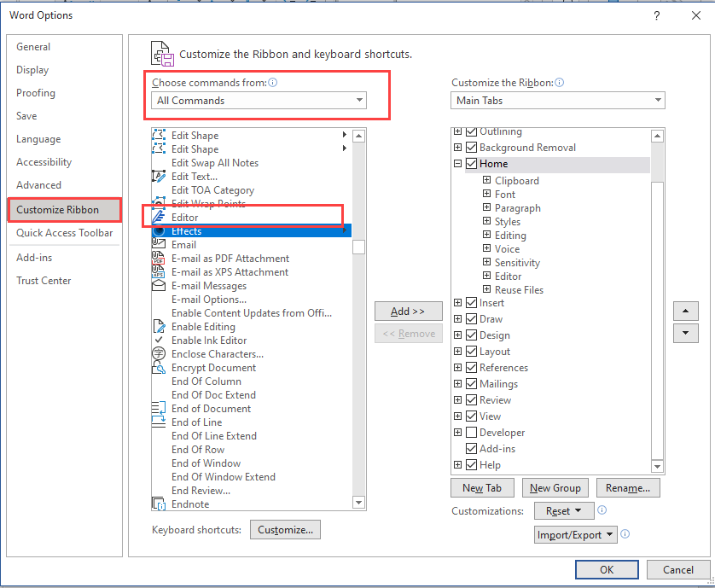Enable the Developer tab checkbox
The image size is (715, 588).
click(472, 432)
